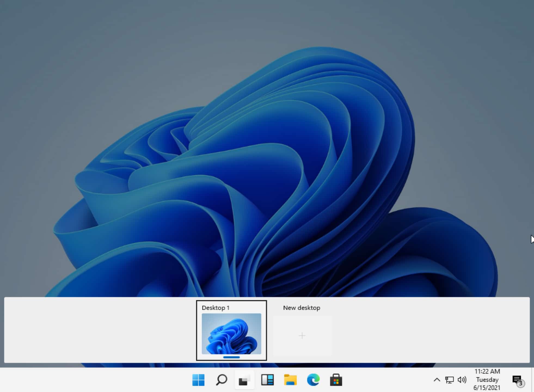
Task: Open the calendar from the taskbar clock
Action: click(487, 379)
